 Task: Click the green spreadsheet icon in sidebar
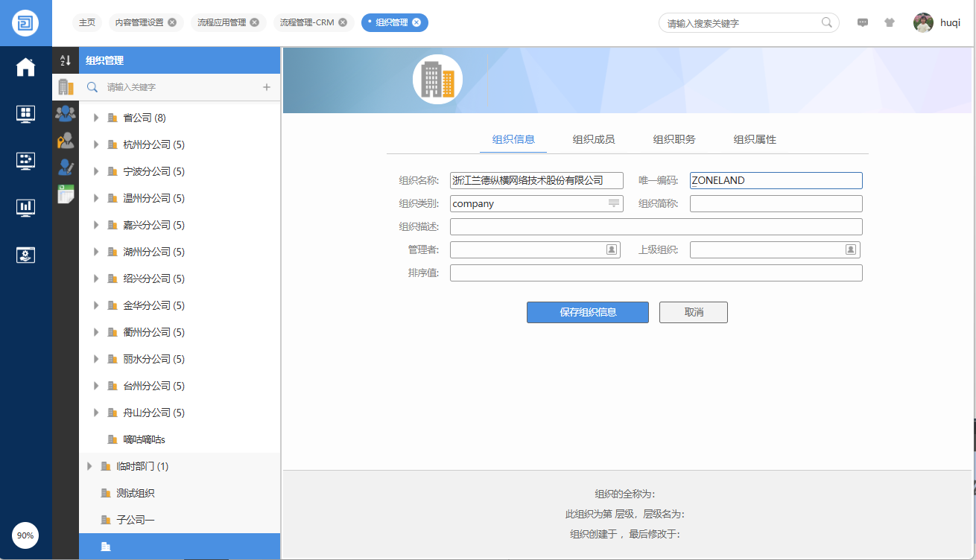pos(66,194)
